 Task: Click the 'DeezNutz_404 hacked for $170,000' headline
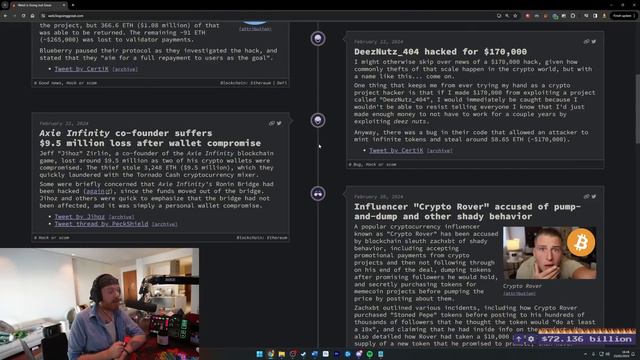(440, 51)
